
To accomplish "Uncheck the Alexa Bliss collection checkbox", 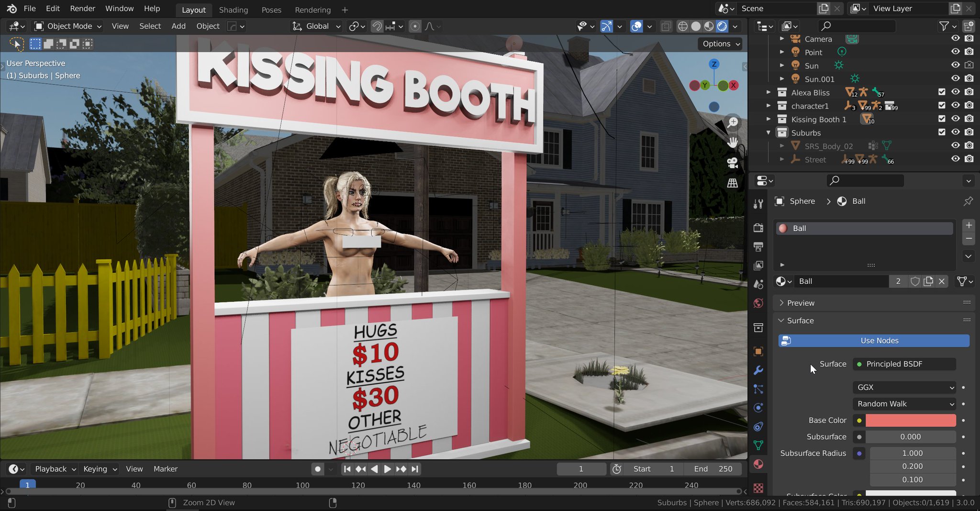I will tap(942, 92).
